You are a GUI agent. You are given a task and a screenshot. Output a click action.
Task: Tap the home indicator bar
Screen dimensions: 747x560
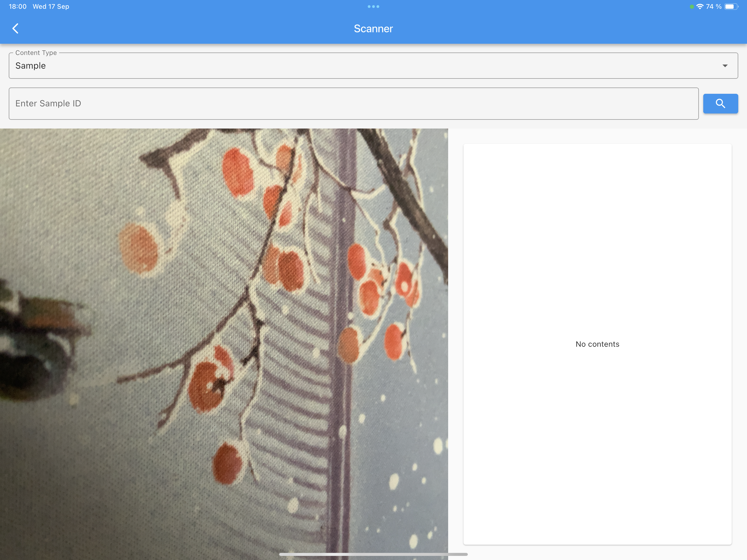click(x=373, y=554)
